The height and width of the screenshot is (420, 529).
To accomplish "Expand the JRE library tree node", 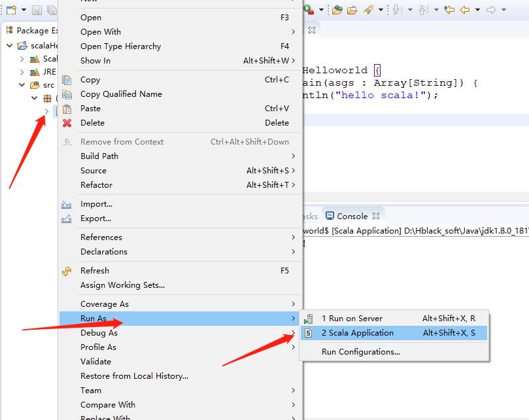I will coord(22,72).
